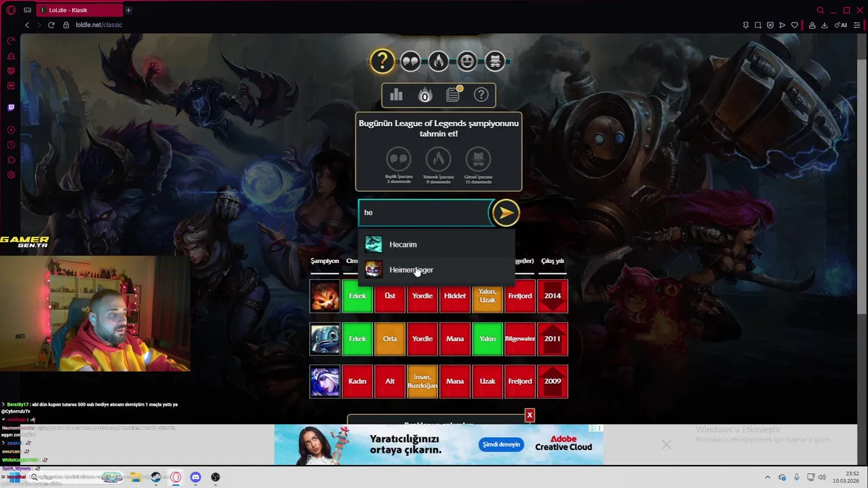Click the Yetenek ipucu hint icon
This screenshot has height=488, width=868.
click(438, 159)
